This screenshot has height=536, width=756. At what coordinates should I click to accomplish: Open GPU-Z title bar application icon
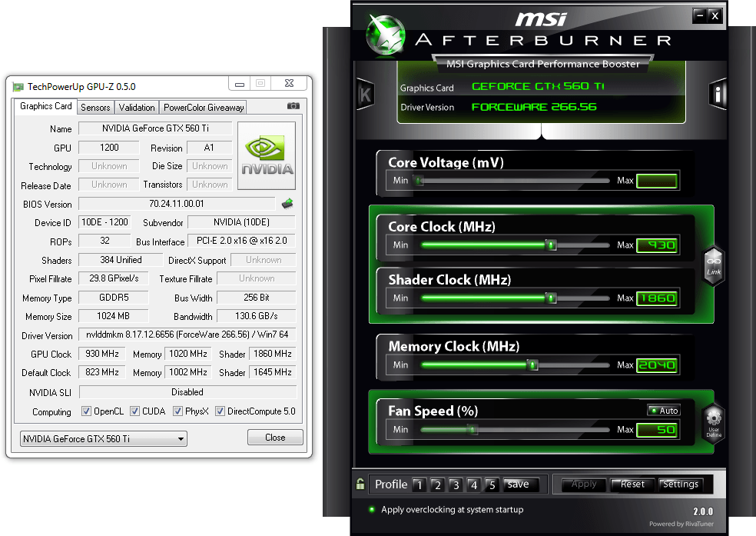pyautogui.click(x=18, y=87)
